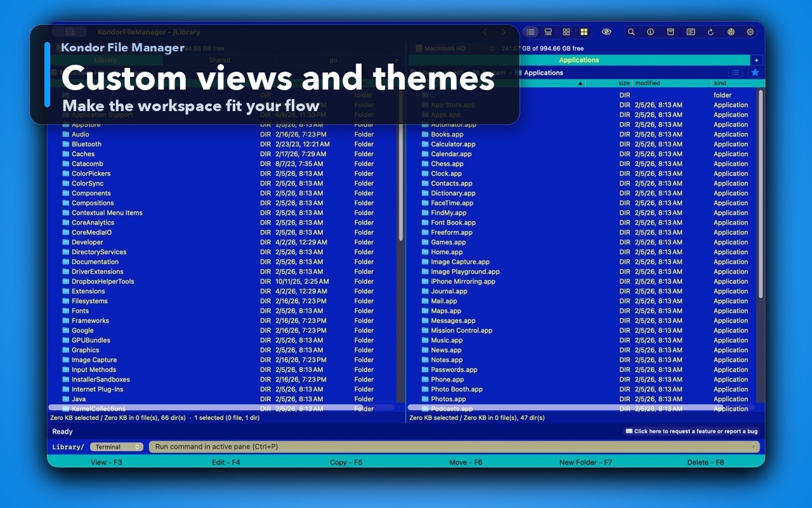Click the archive box toolbar icon
812x508 pixels.
[671, 32]
